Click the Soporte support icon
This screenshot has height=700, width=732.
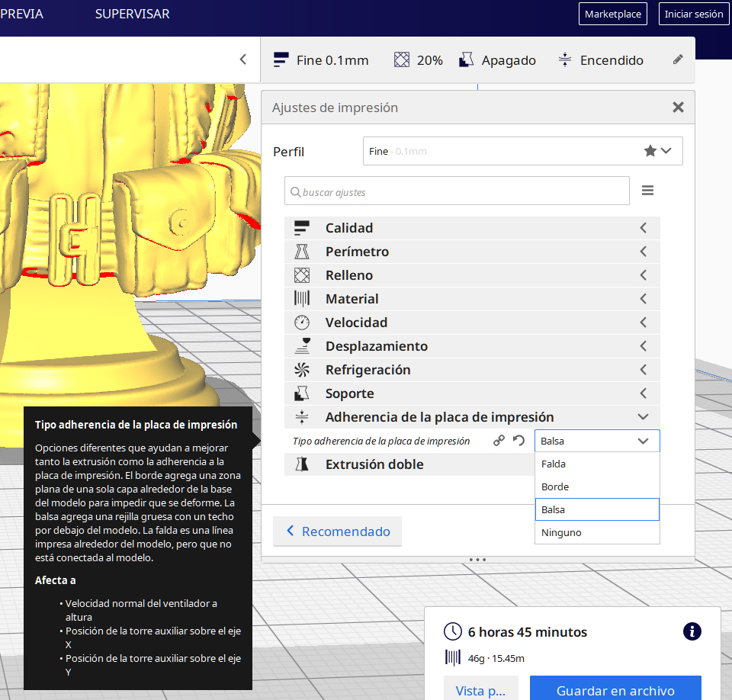point(302,393)
